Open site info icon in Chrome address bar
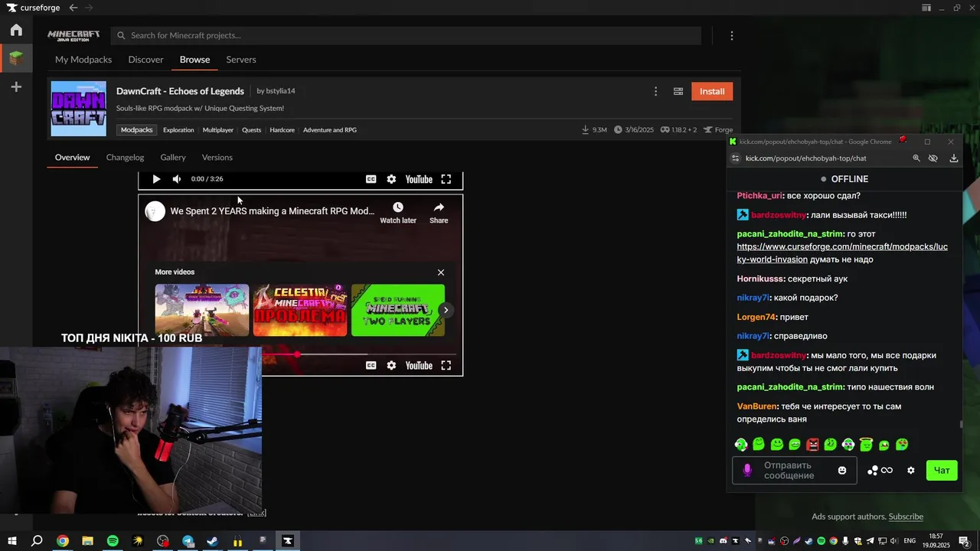The height and width of the screenshot is (551, 980). 736,158
